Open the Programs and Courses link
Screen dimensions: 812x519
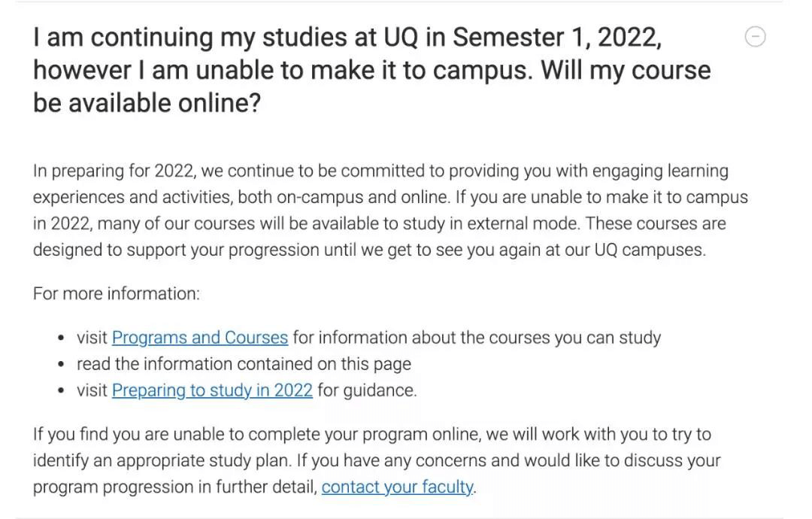tap(200, 338)
